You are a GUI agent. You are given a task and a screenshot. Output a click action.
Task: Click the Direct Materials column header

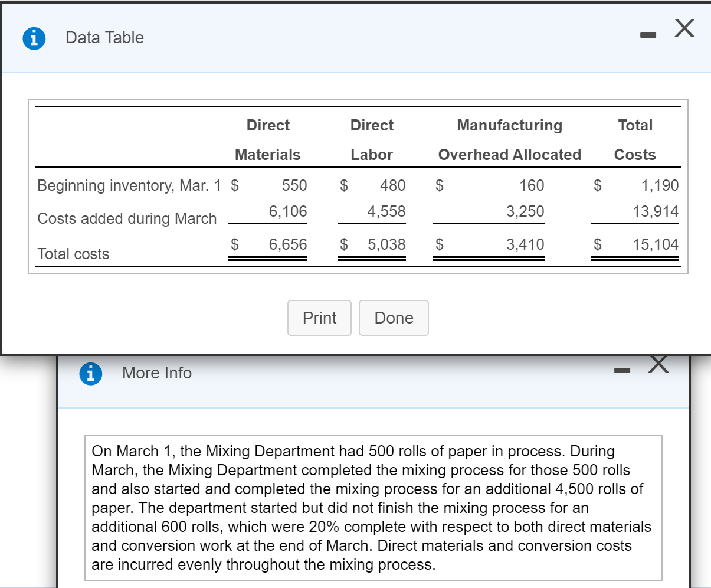coord(268,140)
